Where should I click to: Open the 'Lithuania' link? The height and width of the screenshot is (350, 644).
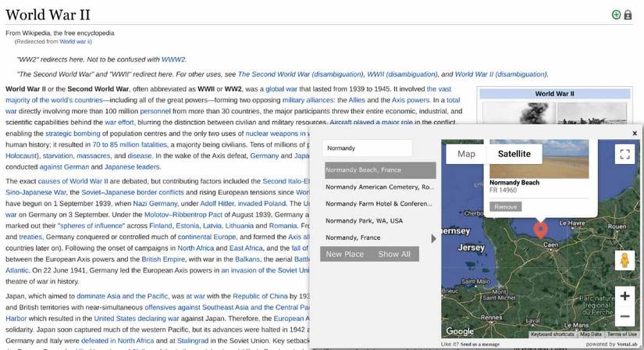pos(240,226)
